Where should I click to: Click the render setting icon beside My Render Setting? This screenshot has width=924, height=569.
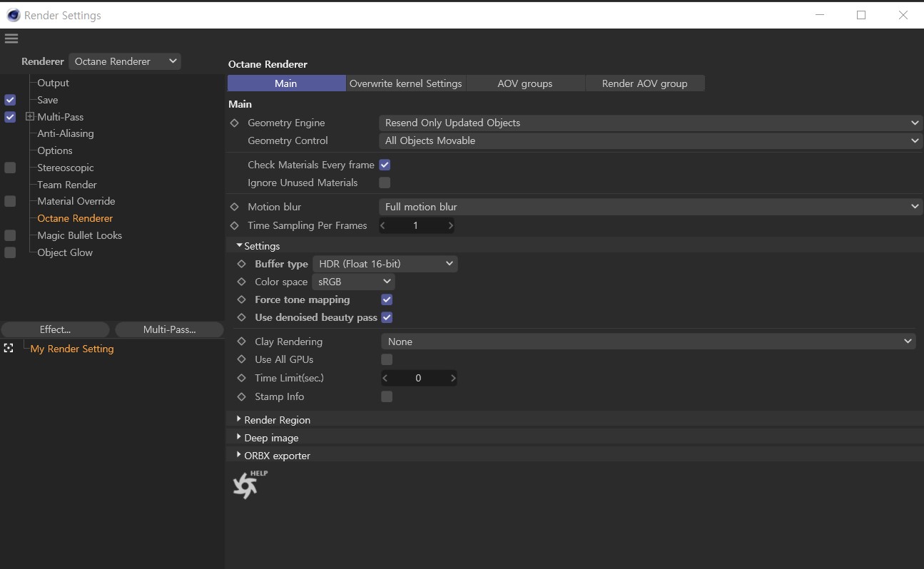(9, 349)
